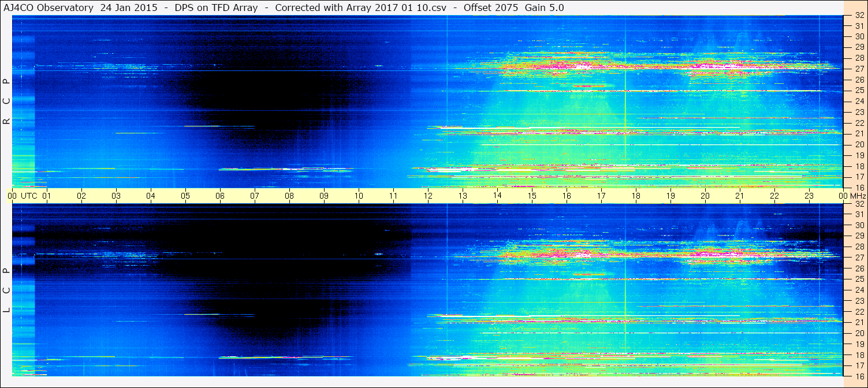Click the 09 hour time axis marker

click(324, 196)
